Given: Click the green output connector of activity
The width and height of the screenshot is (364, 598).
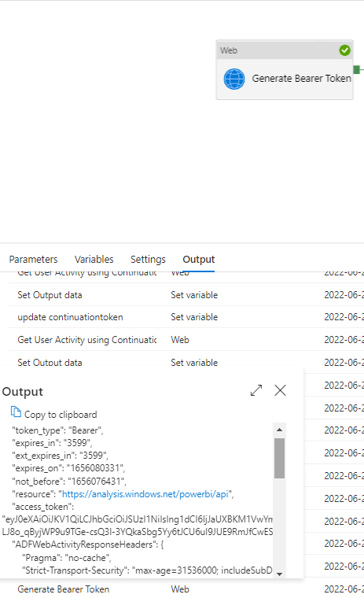Looking at the screenshot, I should [x=356, y=69].
